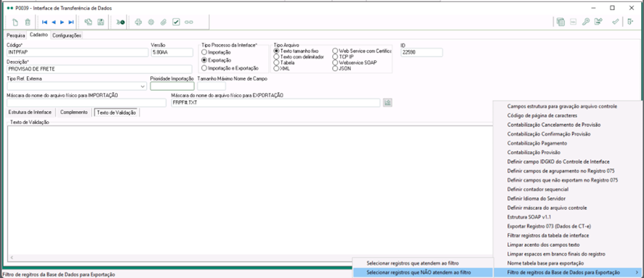Switch to the Configurações tab
Viewport: 644px width, 278px height.
[x=67, y=36]
